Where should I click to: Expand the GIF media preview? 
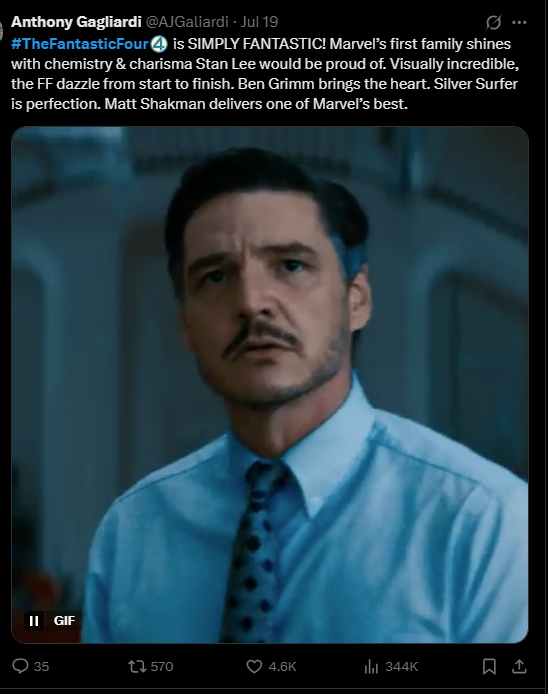click(x=270, y=384)
